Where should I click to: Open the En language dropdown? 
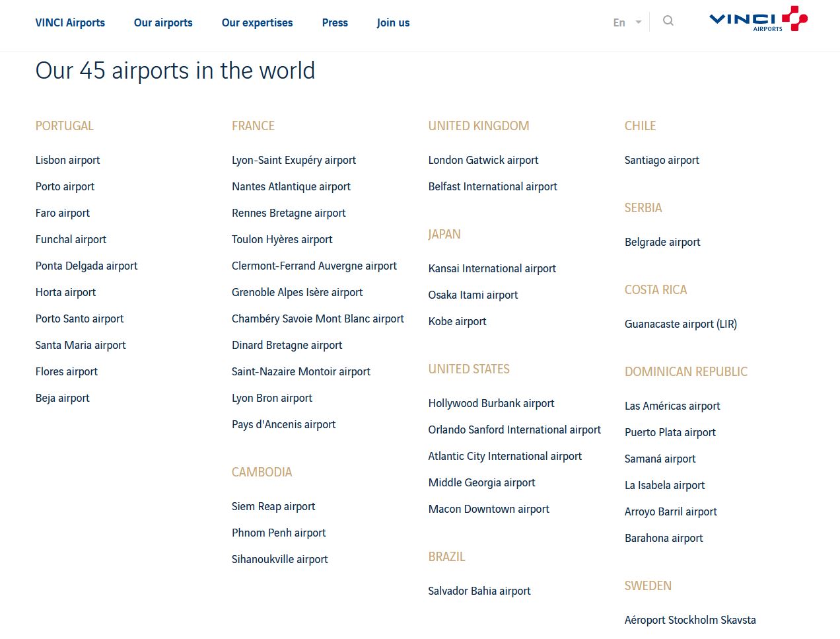(x=627, y=22)
